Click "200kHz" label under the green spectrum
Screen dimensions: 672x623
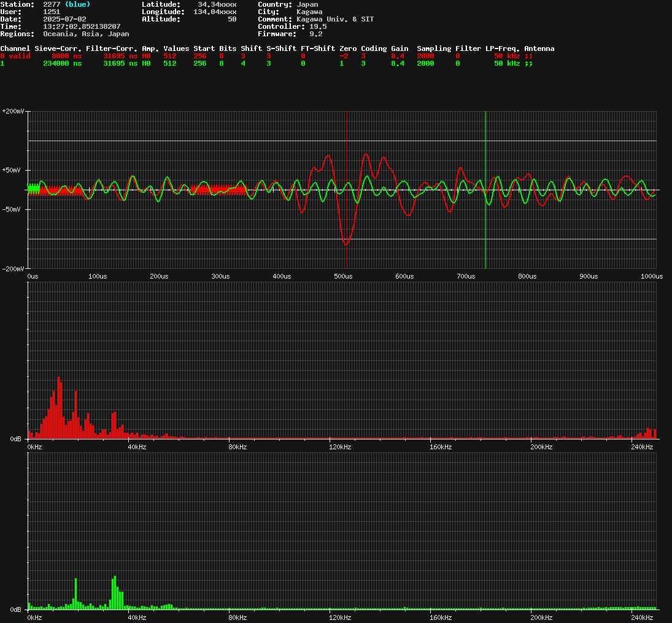(x=541, y=618)
